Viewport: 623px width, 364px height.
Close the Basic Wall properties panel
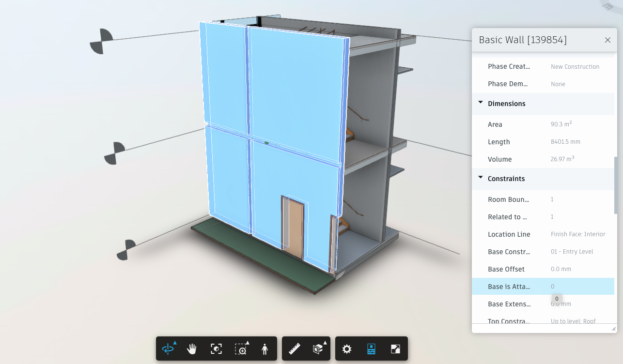607,40
